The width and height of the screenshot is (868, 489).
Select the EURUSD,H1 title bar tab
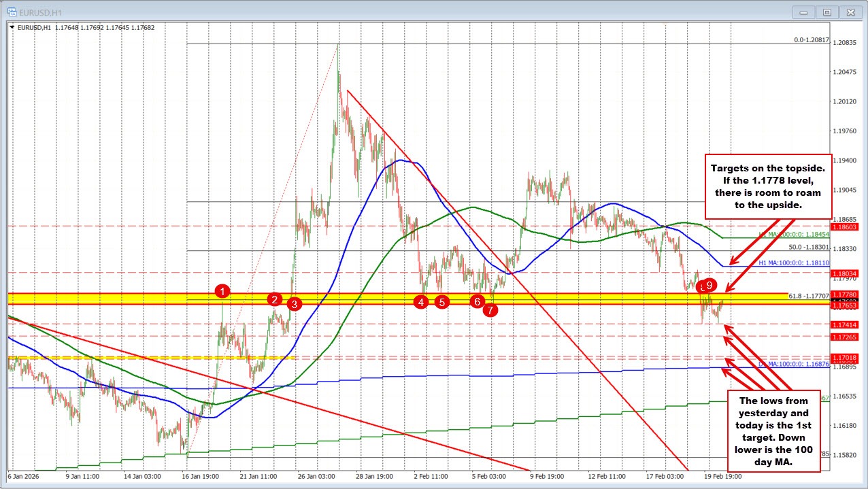click(41, 12)
